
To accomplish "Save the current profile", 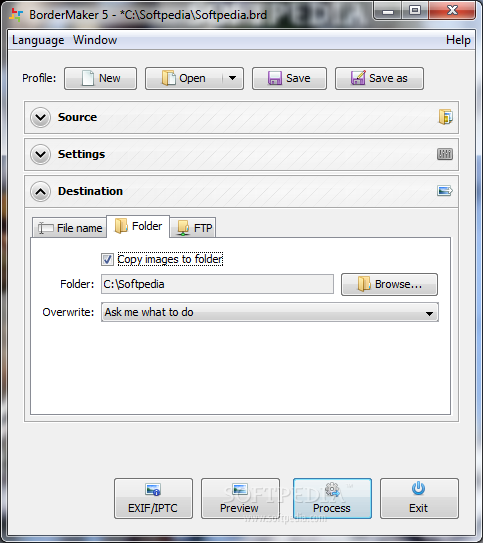I will 289,78.
